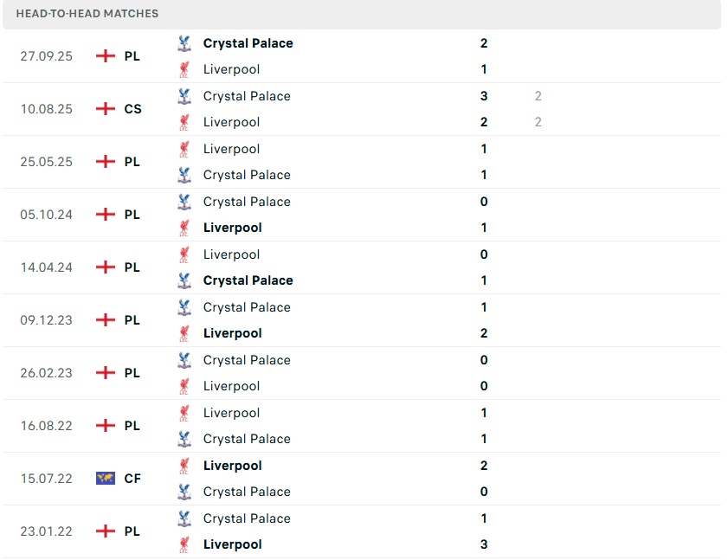Screen dimensions: 728x560
Task: Click the Liverpool bird crest in the 25.05.25 match
Action: (x=184, y=148)
